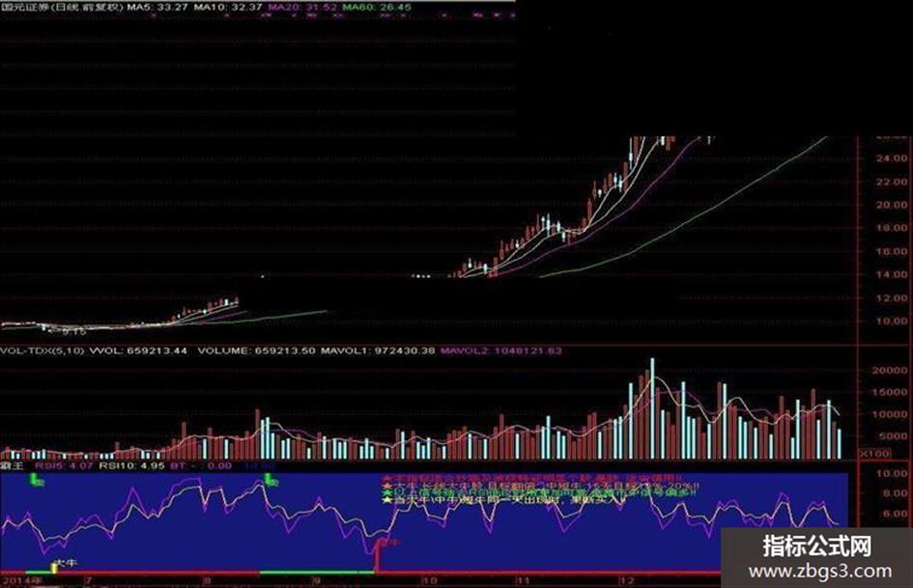Click the RSI5: 4.07 readout
913x588 pixels.
pyautogui.click(x=64, y=465)
